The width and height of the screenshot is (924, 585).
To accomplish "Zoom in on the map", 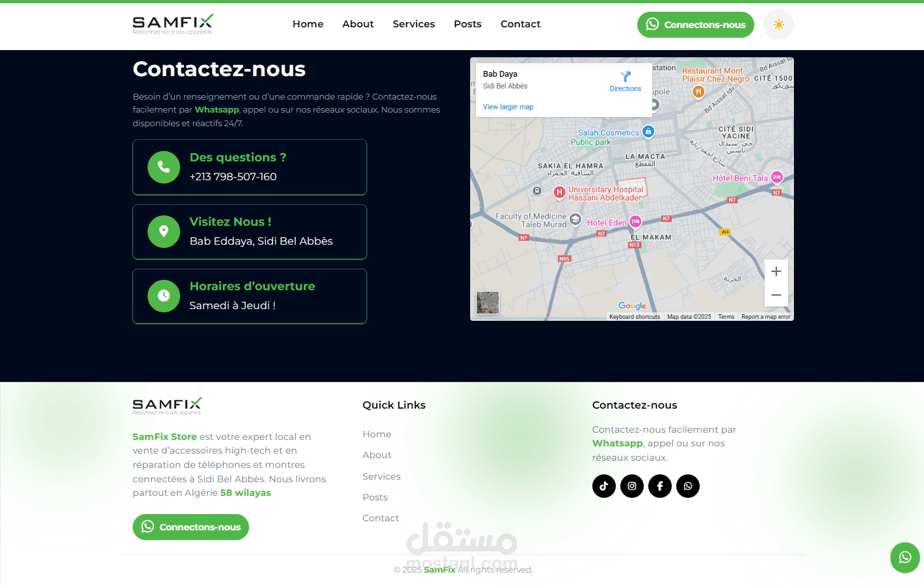I will point(776,271).
